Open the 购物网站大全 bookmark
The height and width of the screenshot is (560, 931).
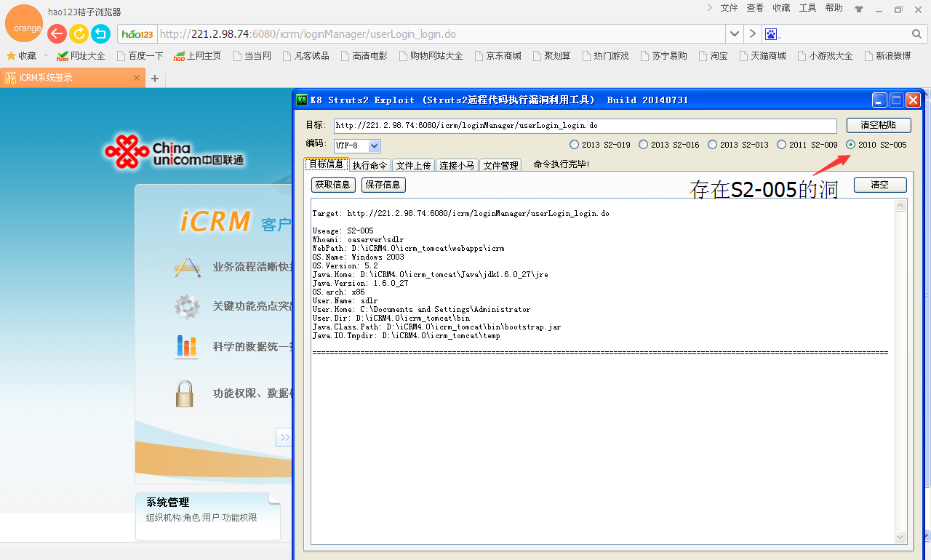(x=431, y=55)
